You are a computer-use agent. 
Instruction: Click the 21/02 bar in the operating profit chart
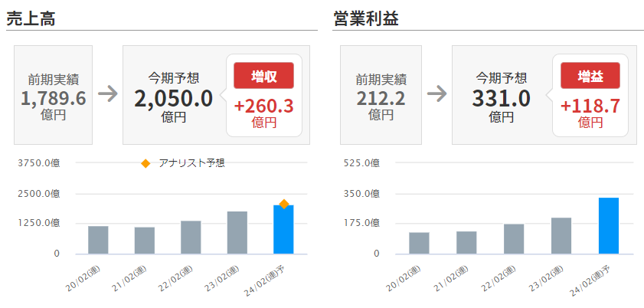click(x=466, y=242)
